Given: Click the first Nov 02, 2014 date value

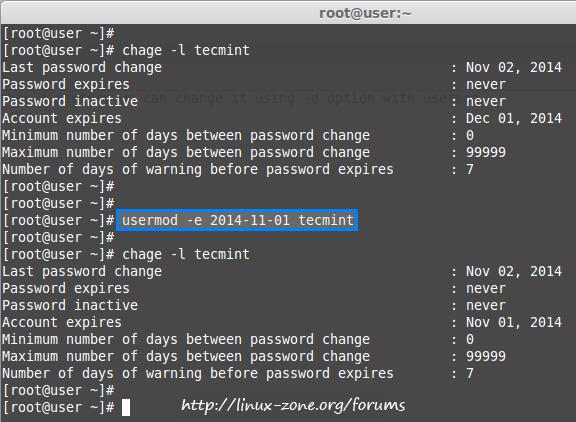Looking at the screenshot, I should (x=514, y=67).
